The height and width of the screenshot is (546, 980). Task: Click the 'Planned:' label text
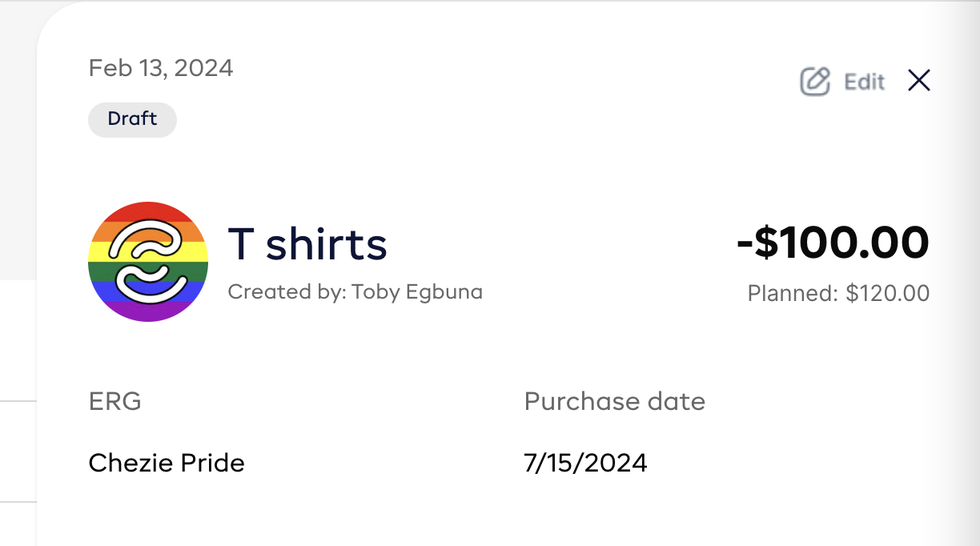click(x=793, y=294)
